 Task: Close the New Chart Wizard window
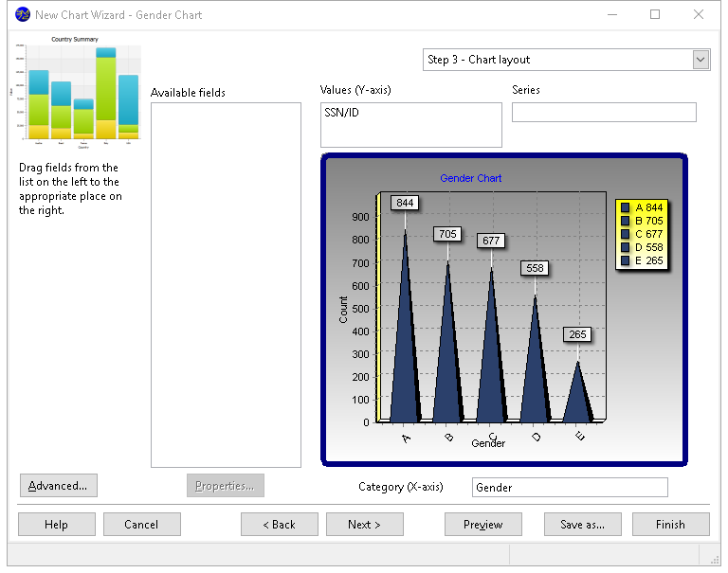[x=699, y=14]
